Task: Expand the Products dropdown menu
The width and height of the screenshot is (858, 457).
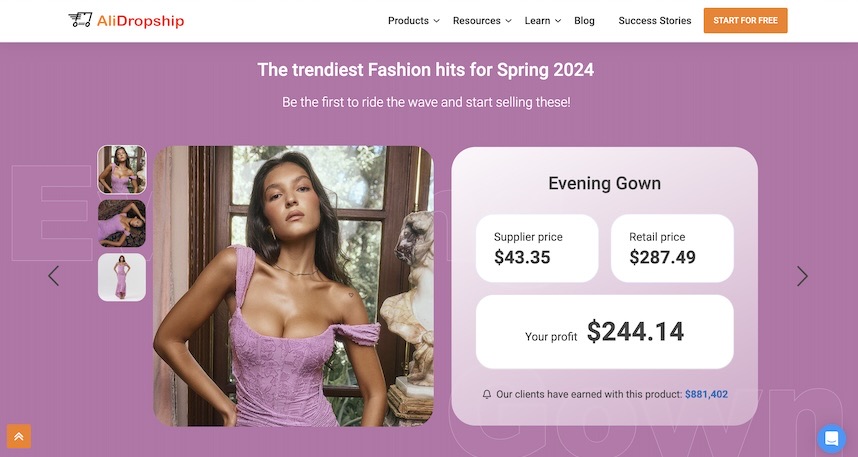Action: coord(413,21)
